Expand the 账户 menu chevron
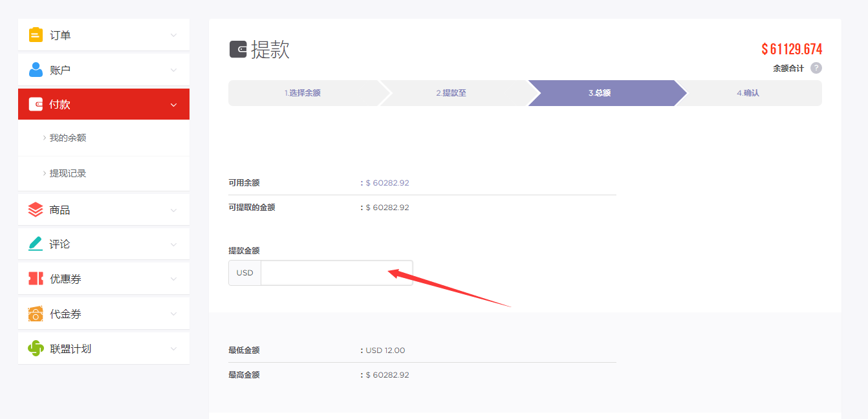This screenshot has width=868, height=419. point(173,70)
